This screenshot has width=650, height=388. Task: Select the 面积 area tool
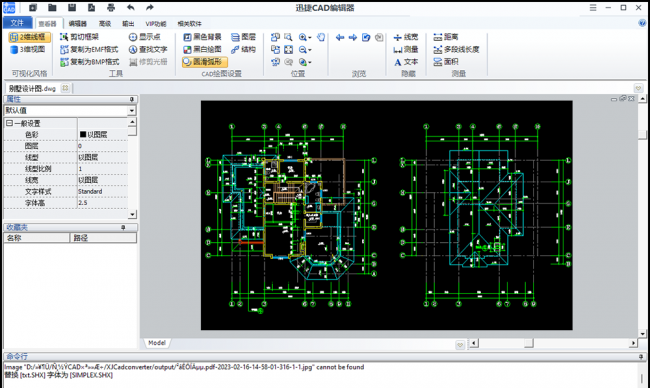point(446,62)
